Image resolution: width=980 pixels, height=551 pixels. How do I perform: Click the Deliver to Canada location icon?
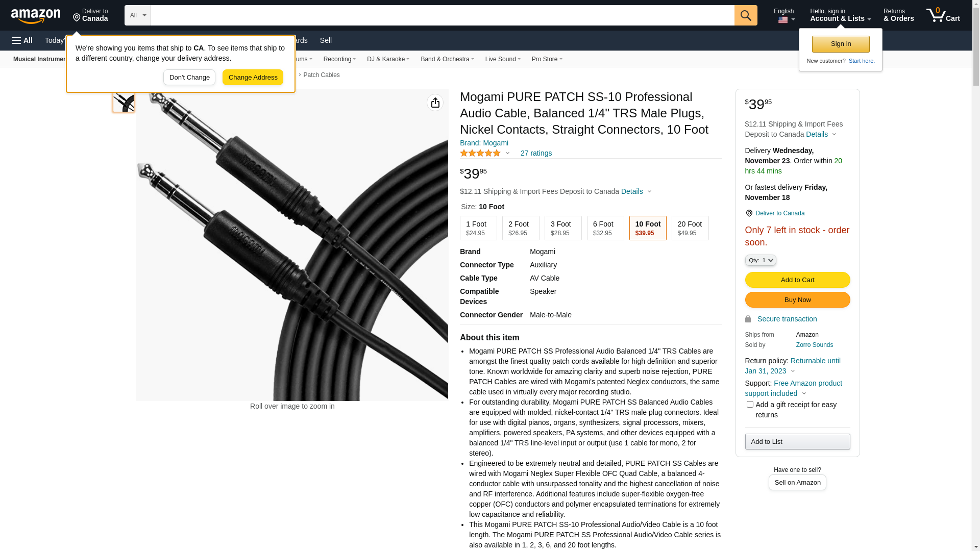coord(77,18)
